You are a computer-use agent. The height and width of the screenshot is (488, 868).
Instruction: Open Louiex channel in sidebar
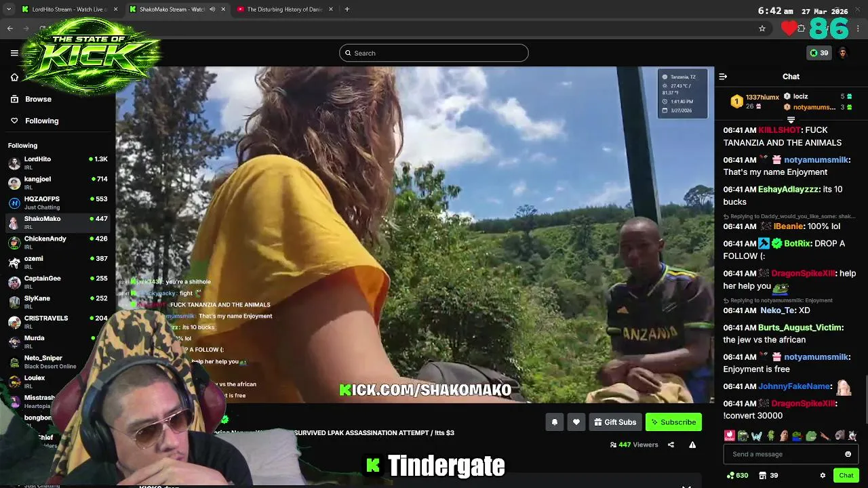pos(58,382)
